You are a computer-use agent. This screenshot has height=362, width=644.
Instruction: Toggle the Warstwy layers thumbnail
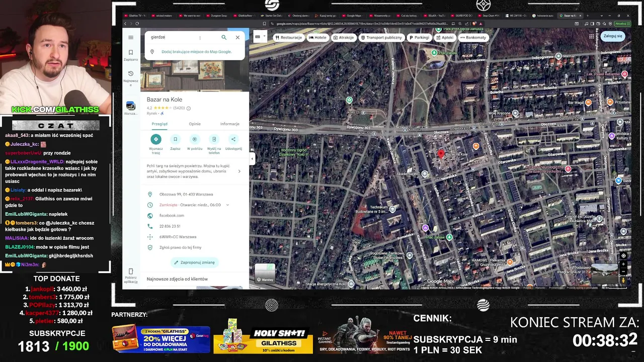tap(265, 274)
